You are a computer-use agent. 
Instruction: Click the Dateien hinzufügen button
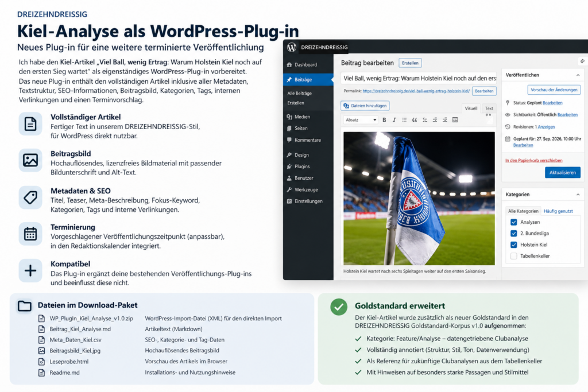pyautogui.click(x=365, y=106)
